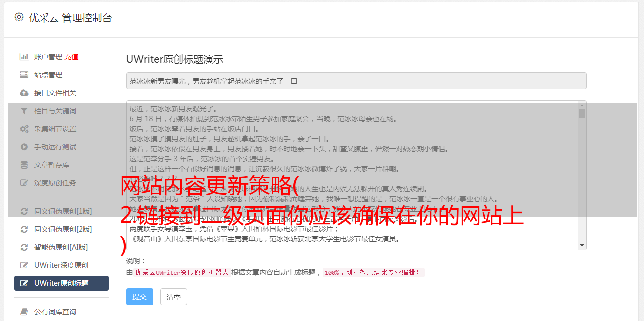
Task: Click the article textarea scrollbar down arrow
Action: click(x=582, y=245)
